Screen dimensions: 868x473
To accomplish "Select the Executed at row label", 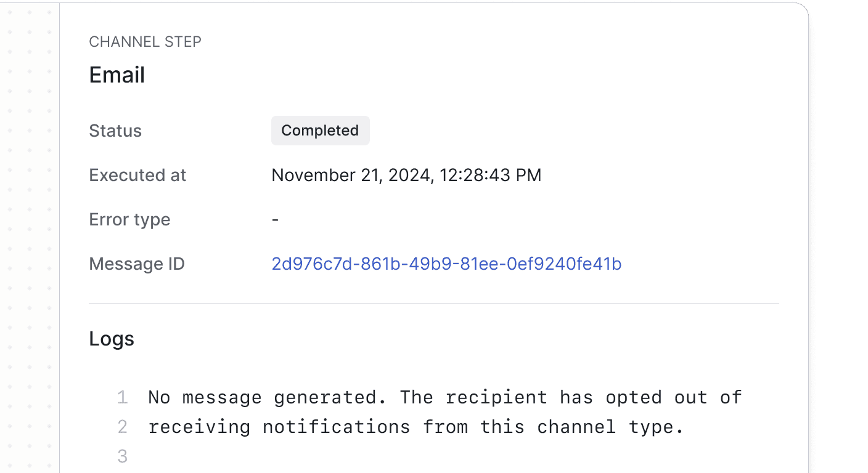I will click(x=137, y=175).
